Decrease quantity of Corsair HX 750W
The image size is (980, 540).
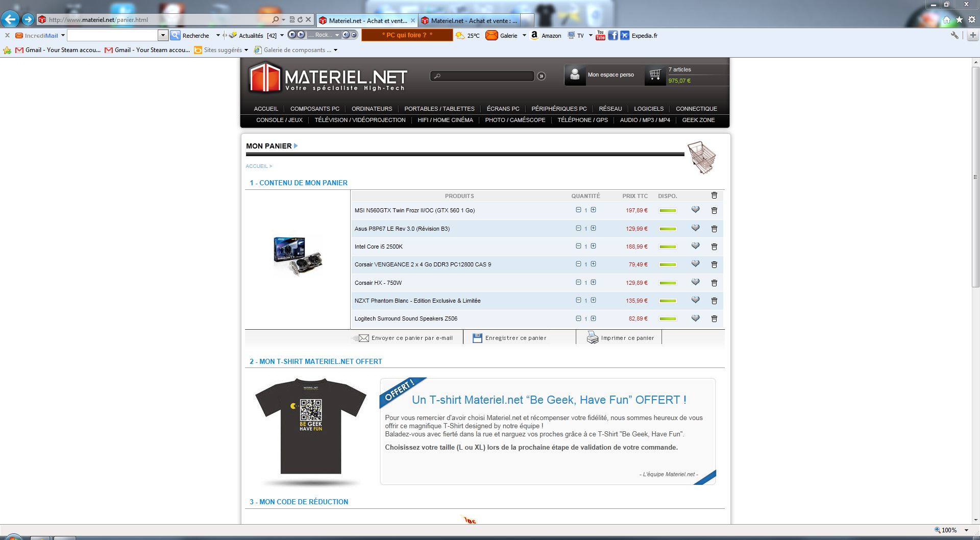tap(578, 282)
